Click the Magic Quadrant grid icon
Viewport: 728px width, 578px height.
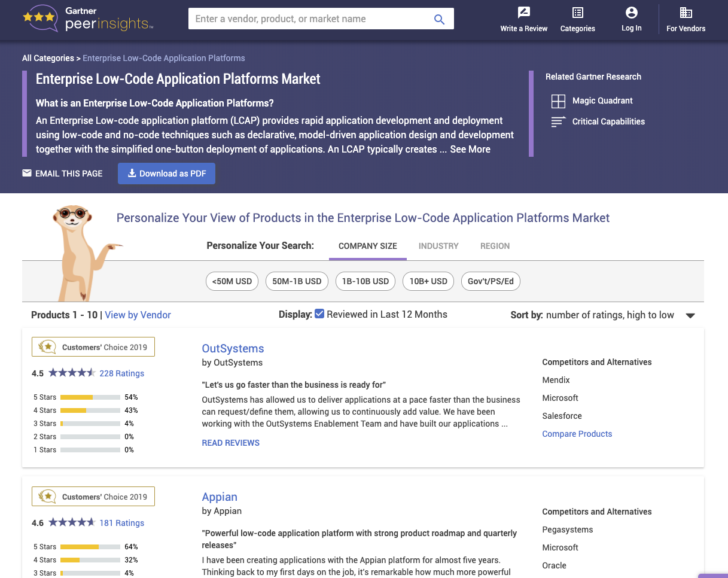(558, 101)
